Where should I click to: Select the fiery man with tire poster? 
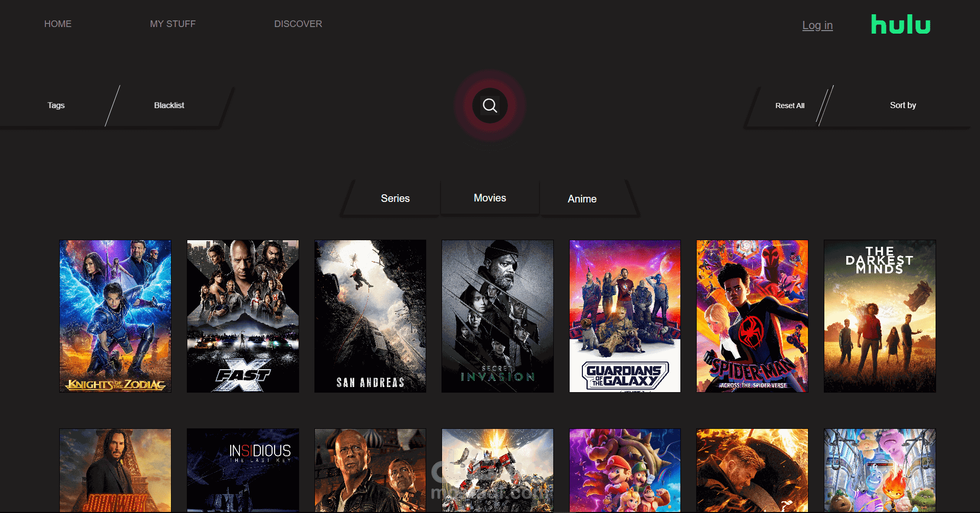click(x=752, y=470)
